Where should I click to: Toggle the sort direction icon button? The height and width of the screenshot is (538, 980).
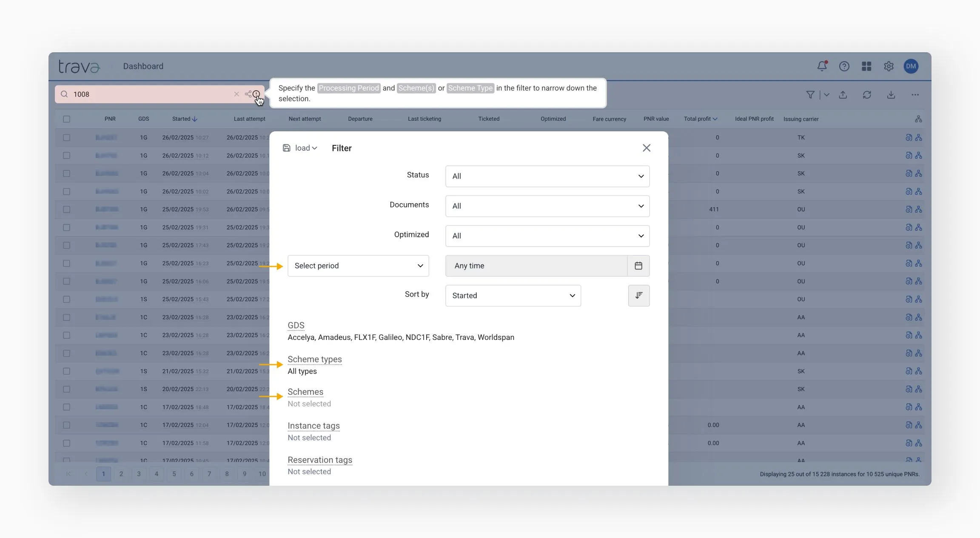coord(638,295)
